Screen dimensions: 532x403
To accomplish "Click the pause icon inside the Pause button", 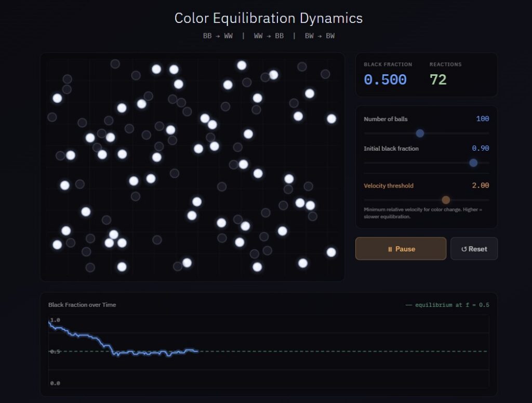I will (x=390, y=249).
